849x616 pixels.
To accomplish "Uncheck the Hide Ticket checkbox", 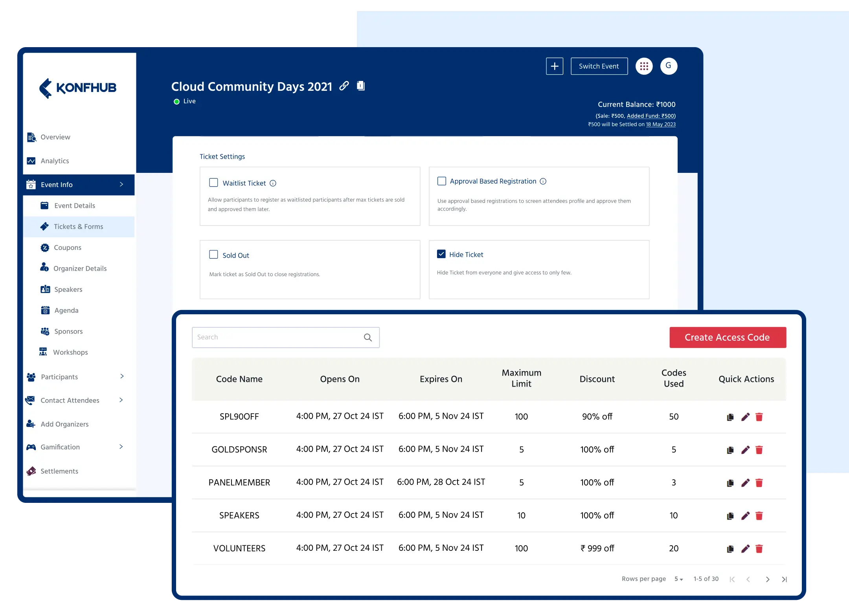I will click(x=441, y=254).
